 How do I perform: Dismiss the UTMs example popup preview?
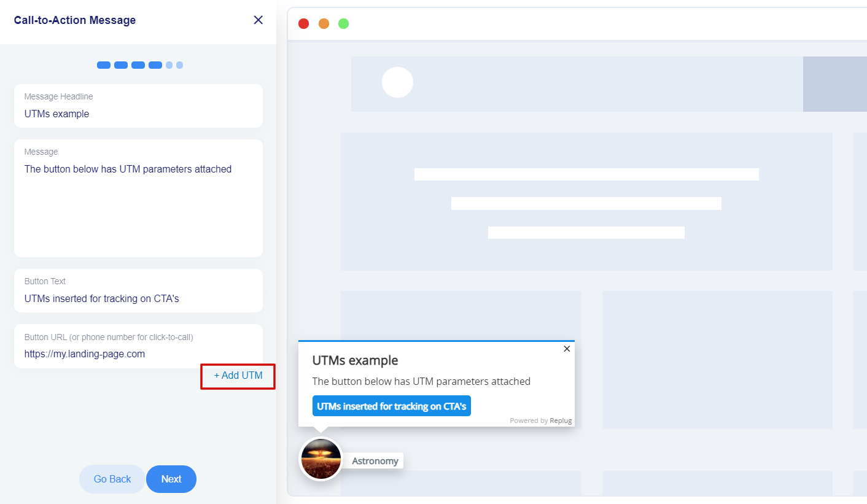click(567, 349)
